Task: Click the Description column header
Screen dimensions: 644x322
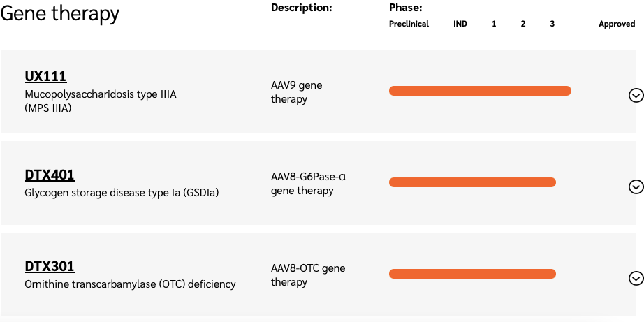Action: pos(302,8)
